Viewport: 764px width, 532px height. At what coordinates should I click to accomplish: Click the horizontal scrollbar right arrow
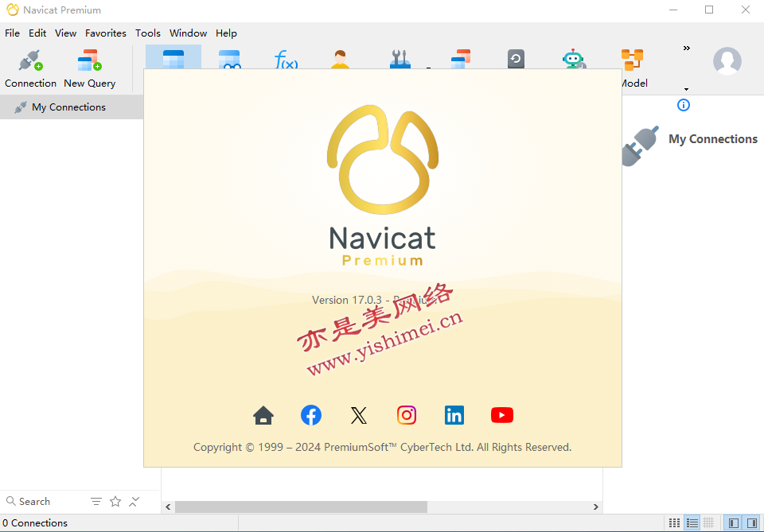pos(595,507)
